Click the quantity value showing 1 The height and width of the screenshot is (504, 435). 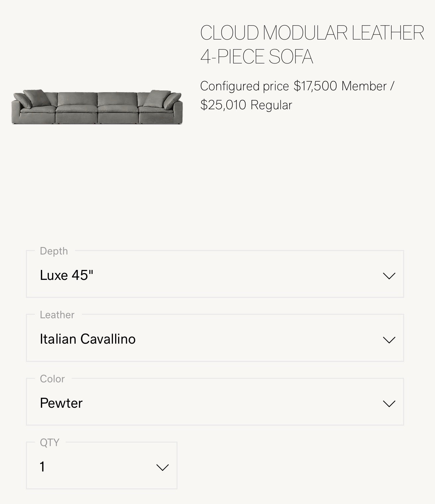42,467
